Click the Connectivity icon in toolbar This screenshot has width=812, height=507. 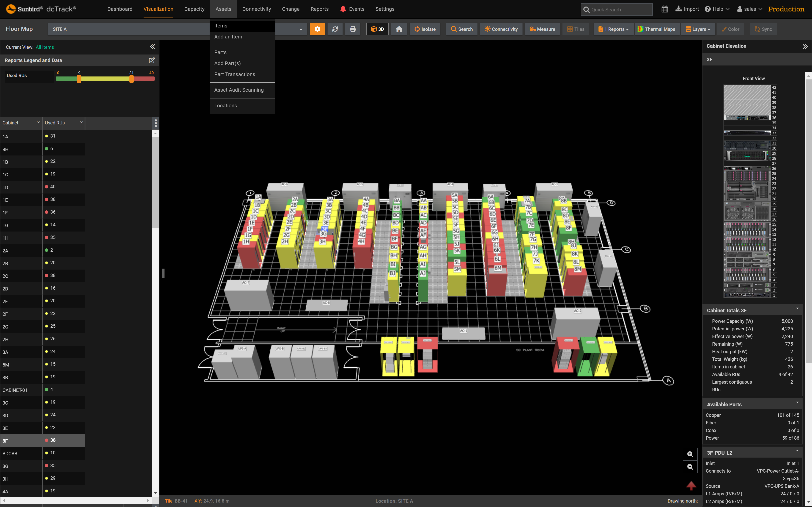point(500,29)
